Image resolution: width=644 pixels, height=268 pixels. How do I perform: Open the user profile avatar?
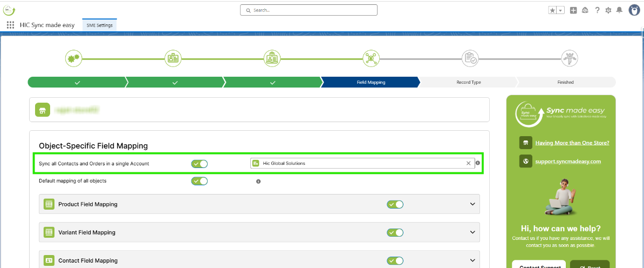click(x=634, y=10)
